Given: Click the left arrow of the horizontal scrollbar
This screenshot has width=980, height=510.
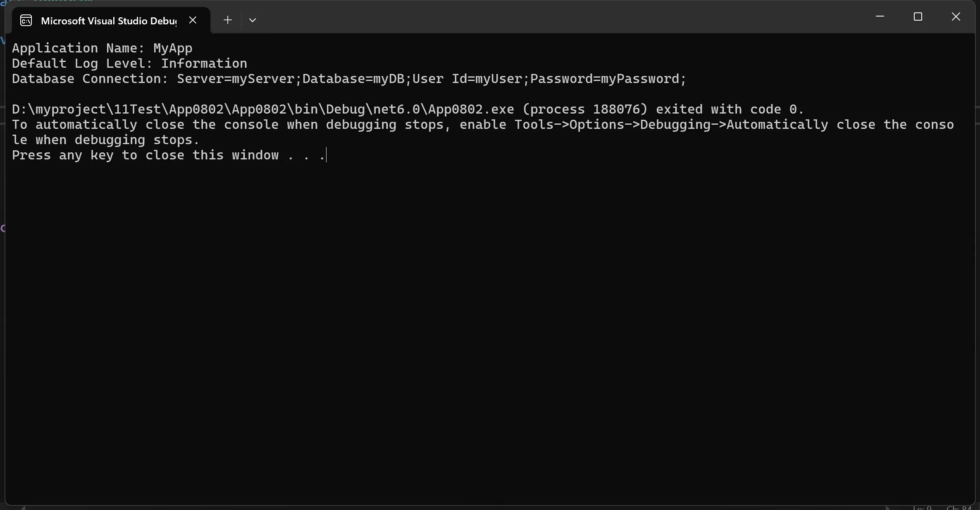Looking at the screenshot, I should click(23, 508).
